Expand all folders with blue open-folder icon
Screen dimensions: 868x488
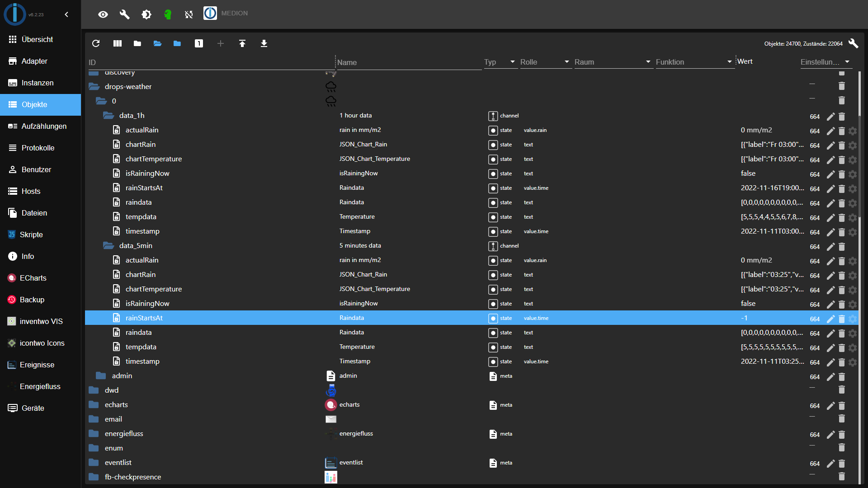tap(157, 43)
